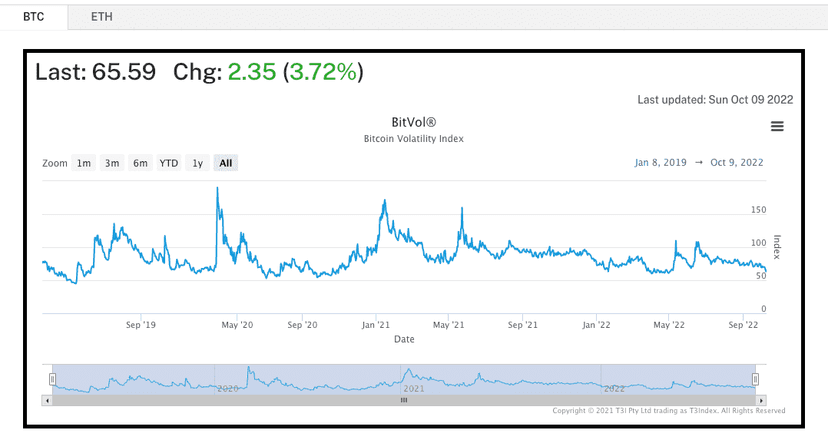Set zoom range to 1m
The height and width of the screenshot is (446, 828).
pos(83,163)
